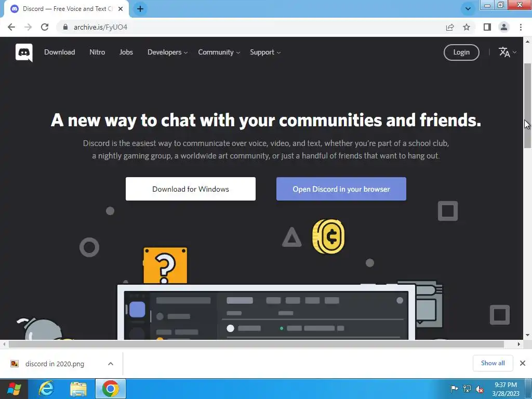Open the Chrome three-dot menu
Screen dimensions: 532x399
pyautogui.click(x=521, y=27)
